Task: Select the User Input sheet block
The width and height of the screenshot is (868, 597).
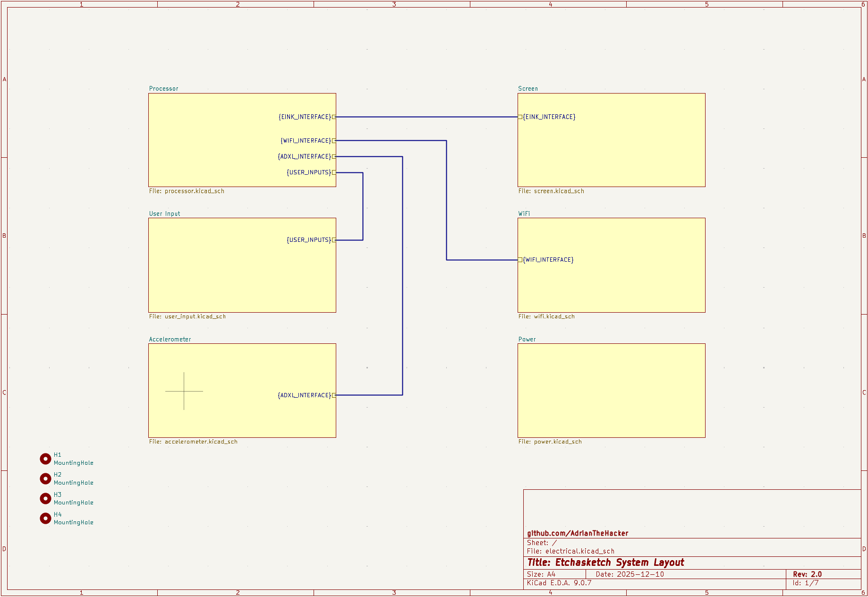Action: click(242, 265)
